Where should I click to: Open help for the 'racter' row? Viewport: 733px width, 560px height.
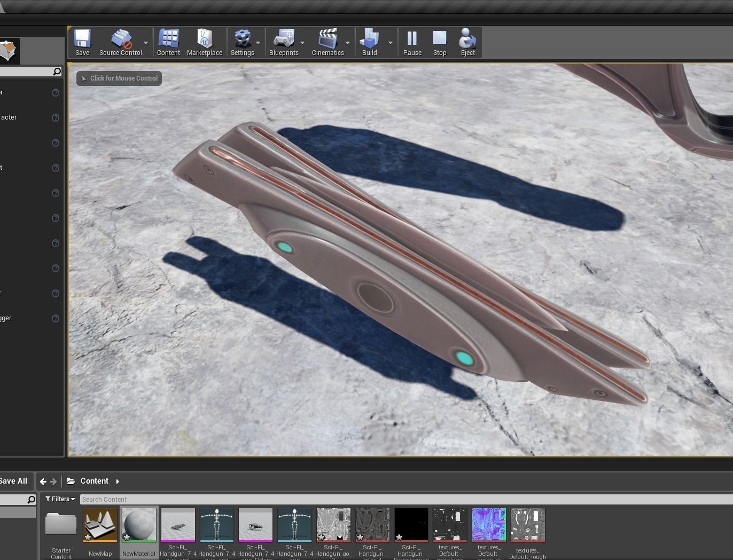click(56, 117)
